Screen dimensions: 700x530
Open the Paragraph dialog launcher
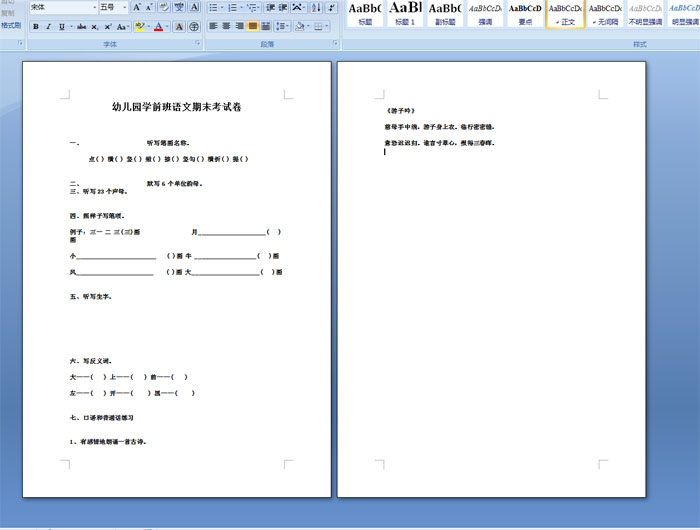[335, 43]
